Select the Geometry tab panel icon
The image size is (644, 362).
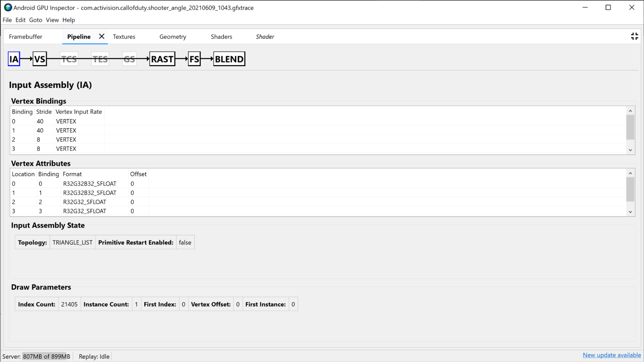pos(172,37)
